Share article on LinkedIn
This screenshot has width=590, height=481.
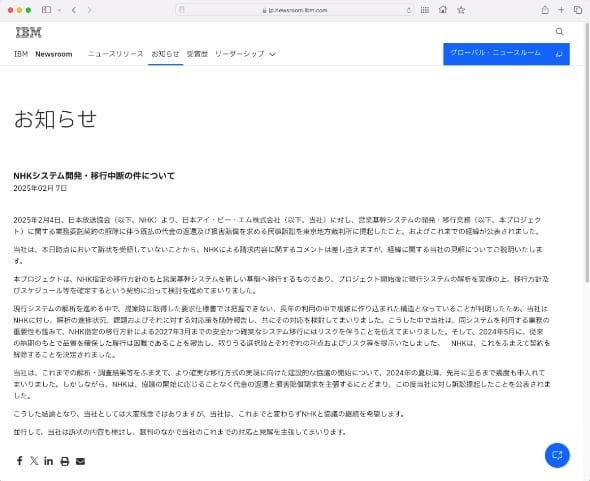coord(49,461)
